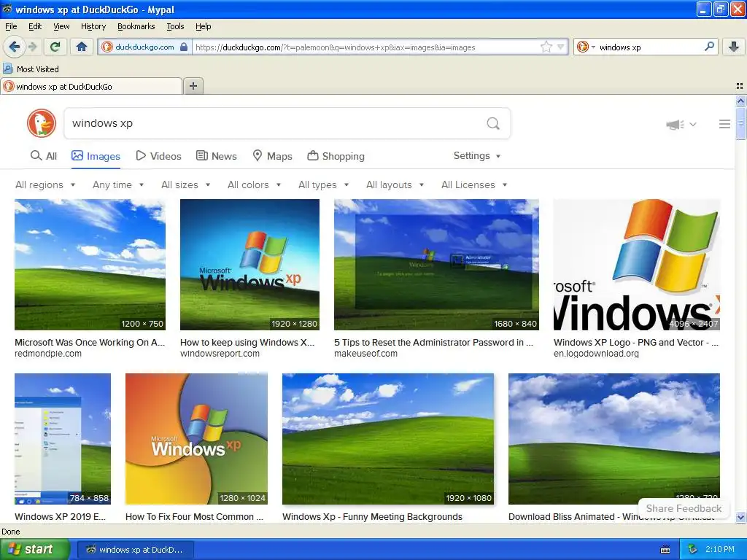
Task: Click the windowsreport.com source link
Action: 220,354
